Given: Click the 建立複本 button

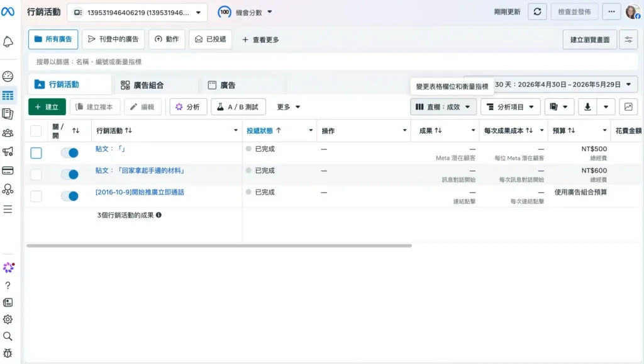Looking at the screenshot, I should tap(95, 107).
